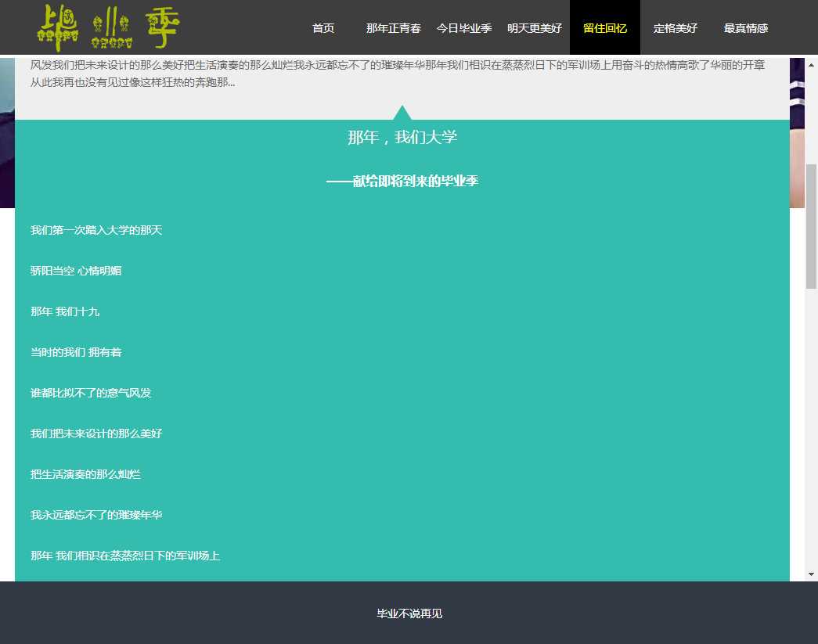818x644 pixels.
Task: Click the photo thumbnail at the right edge
Action: (x=797, y=133)
